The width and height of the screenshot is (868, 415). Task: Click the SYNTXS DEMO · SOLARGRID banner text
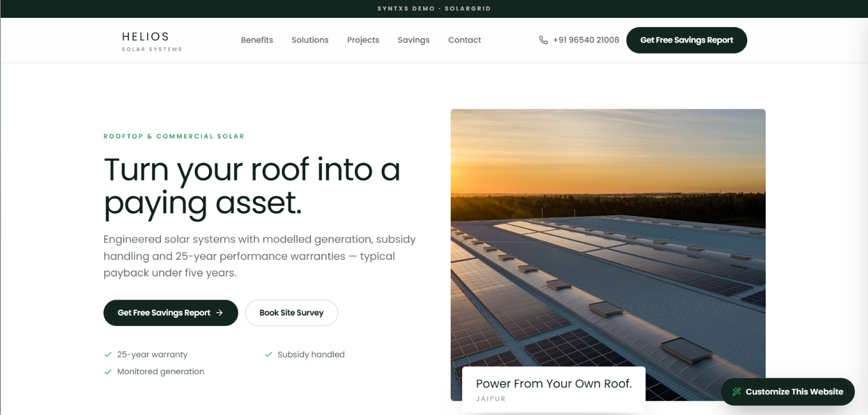(434, 9)
